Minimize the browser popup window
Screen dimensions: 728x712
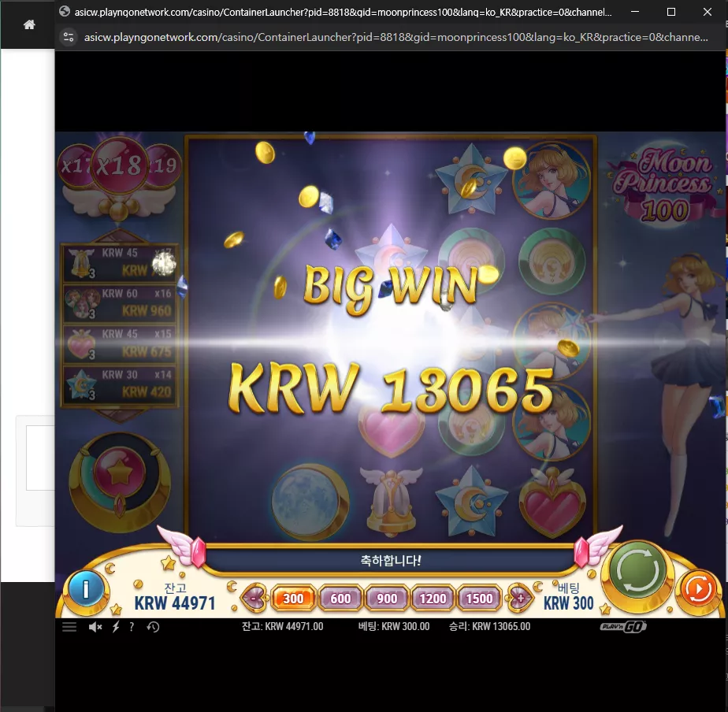coord(635,12)
